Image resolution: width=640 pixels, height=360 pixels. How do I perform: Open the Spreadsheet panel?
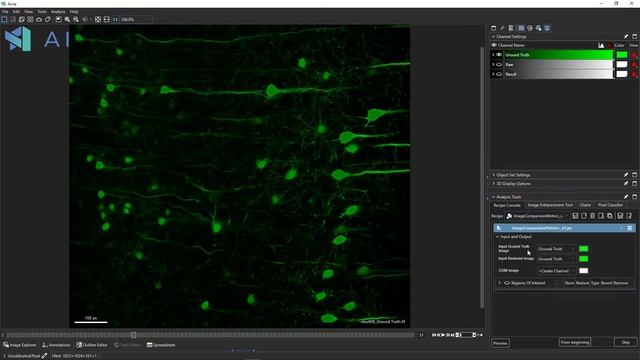coord(161,345)
